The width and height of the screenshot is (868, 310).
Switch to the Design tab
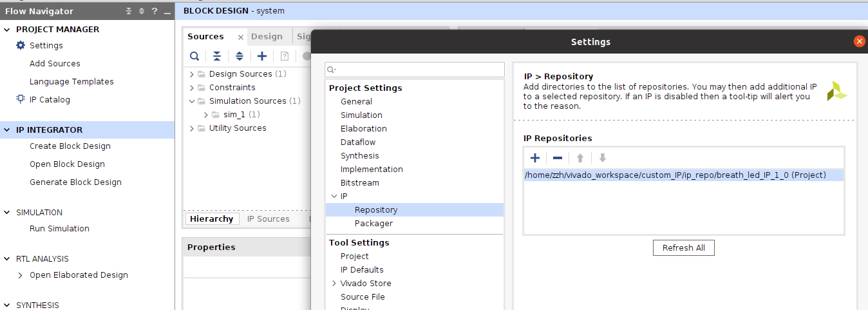(267, 37)
